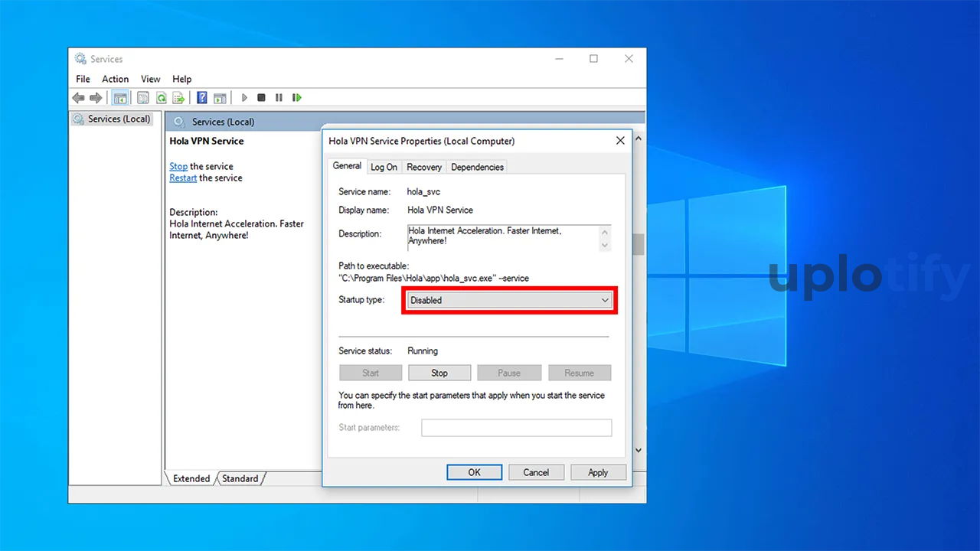
Task: Click the Hola VPN Service display name value
Action: [x=440, y=210]
